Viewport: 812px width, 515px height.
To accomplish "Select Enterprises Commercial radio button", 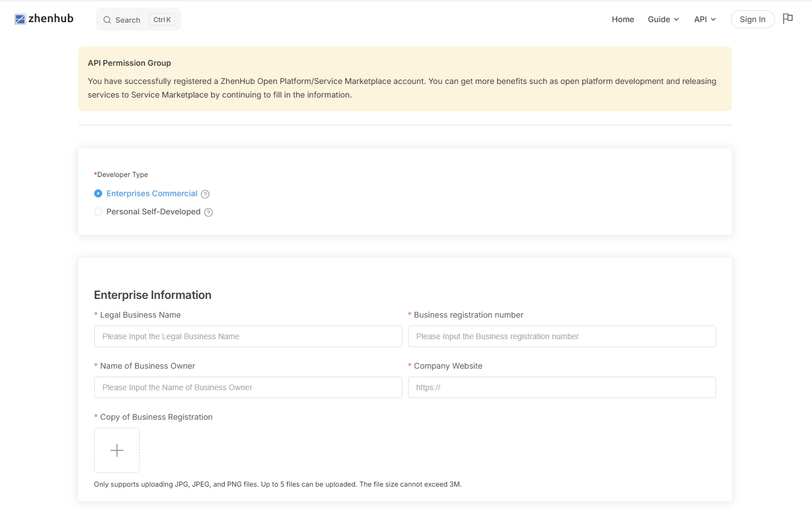I will tap(98, 193).
